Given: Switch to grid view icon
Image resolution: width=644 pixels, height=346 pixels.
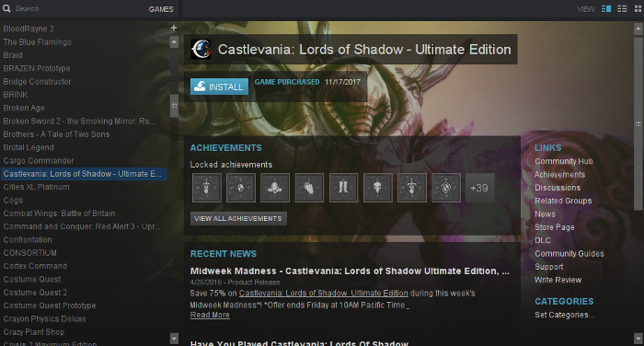Looking at the screenshot, I should tap(638, 8).
